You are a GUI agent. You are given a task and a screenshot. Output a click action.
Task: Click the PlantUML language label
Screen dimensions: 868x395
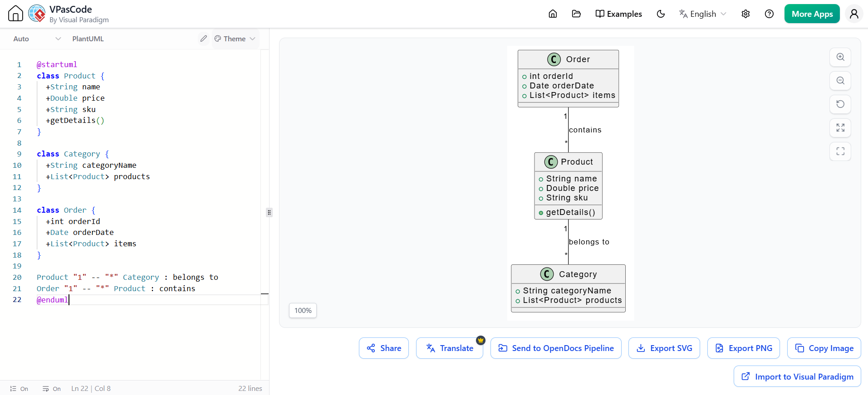tap(88, 39)
